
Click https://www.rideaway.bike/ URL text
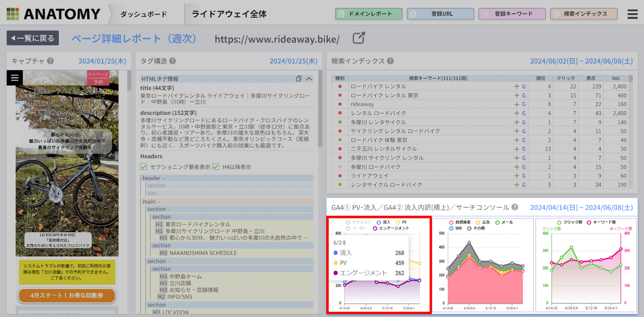tap(277, 39)
